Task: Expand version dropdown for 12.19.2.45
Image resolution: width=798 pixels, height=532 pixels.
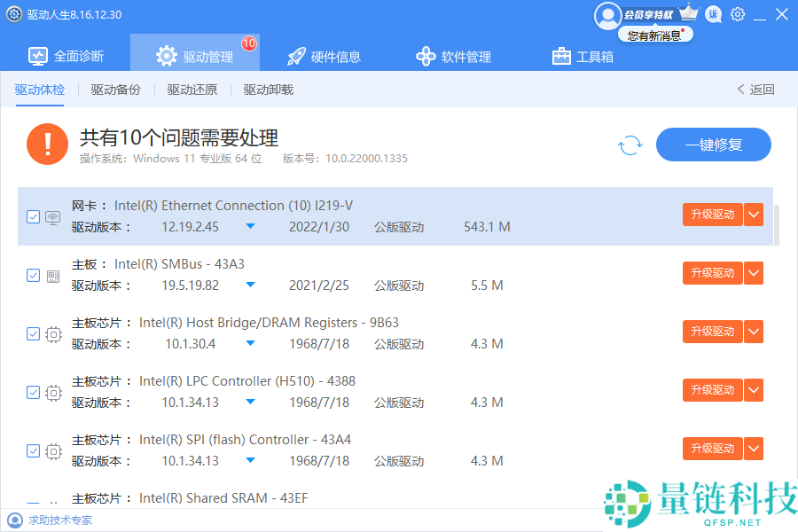Action: click(250, 226)
